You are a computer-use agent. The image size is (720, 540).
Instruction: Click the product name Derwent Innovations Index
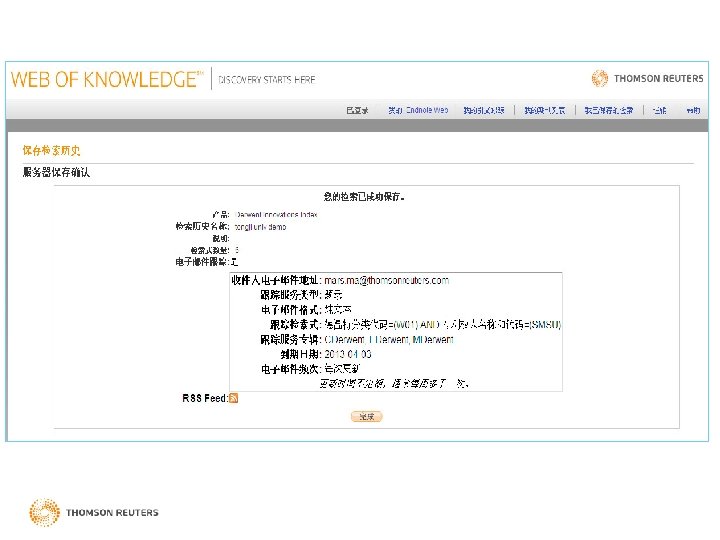(x=276, y=214)
